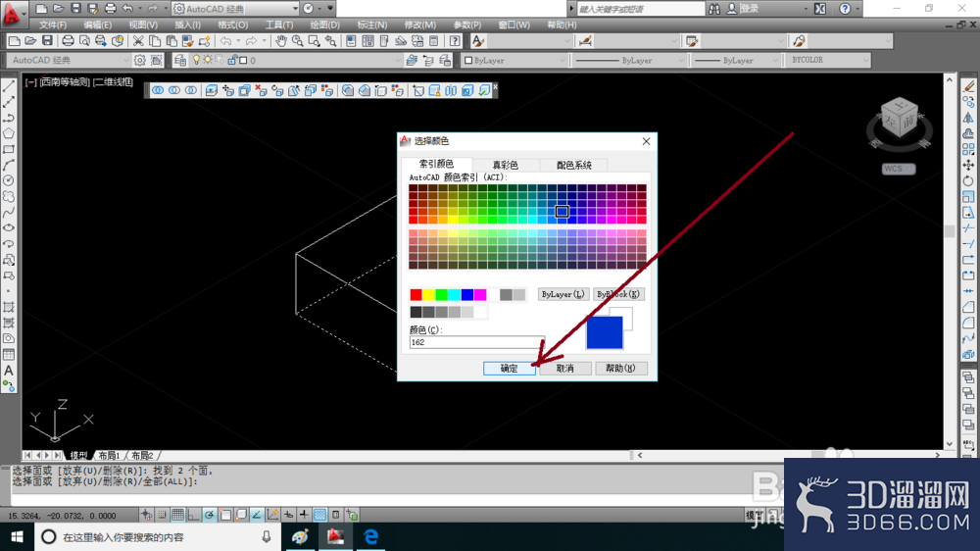Screen dimensions: 980x551
Task: Toggle Grid Display in the status bar
Action: (x=177, y=515)
